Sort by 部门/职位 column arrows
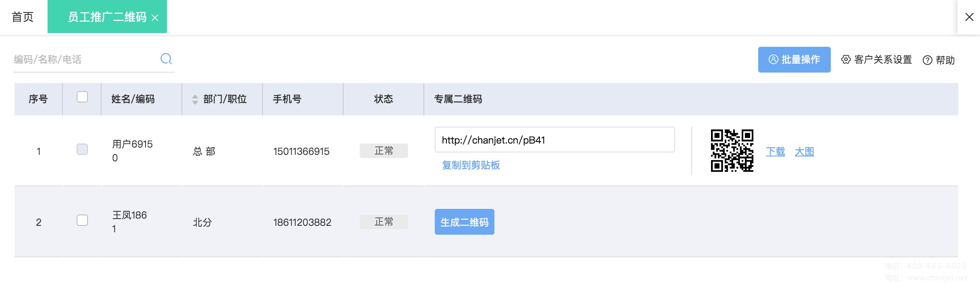This screenshot has height=296, width=980. [x=195, y=99]
